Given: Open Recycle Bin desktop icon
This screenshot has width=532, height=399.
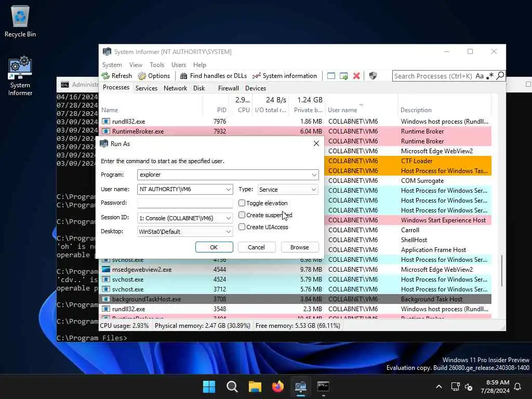Looking at the screenshot, I should [20, 21].
